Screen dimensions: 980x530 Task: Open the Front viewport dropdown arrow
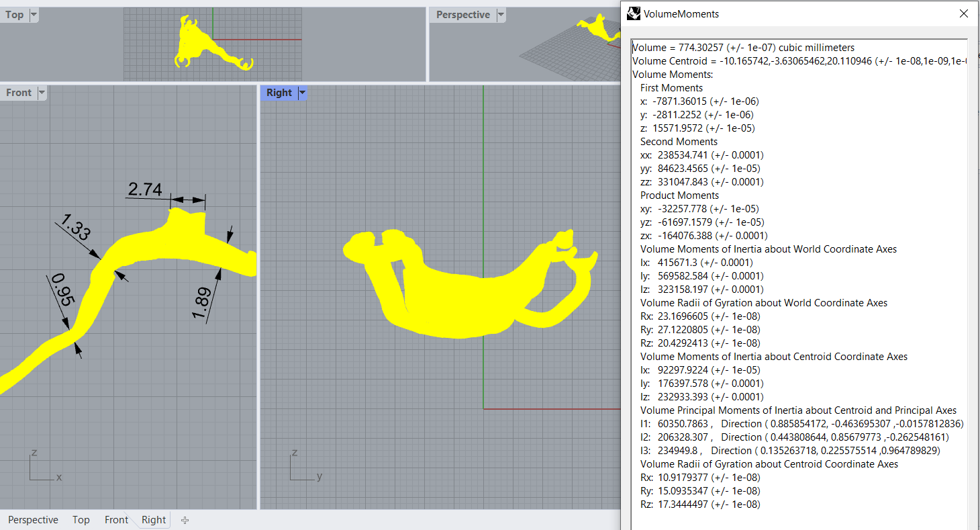(x=42, y=93)
